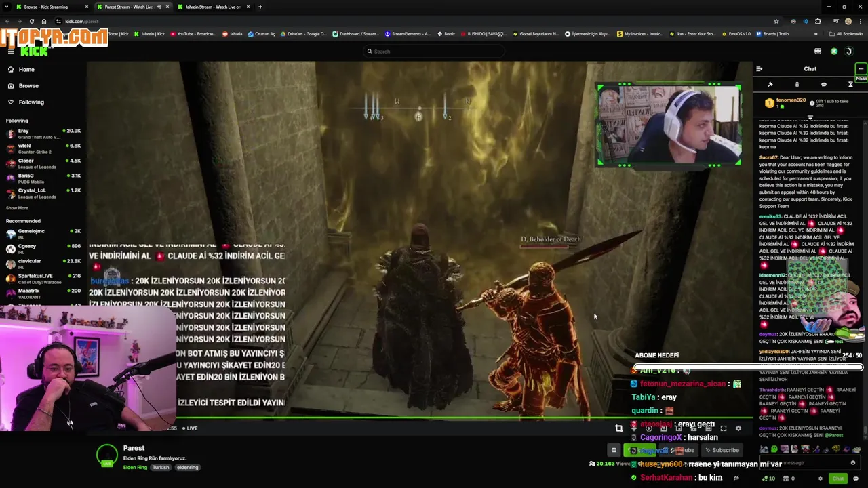Open stream player settings gear
Viewport: 868px width, 488px height.
[738, 428]
